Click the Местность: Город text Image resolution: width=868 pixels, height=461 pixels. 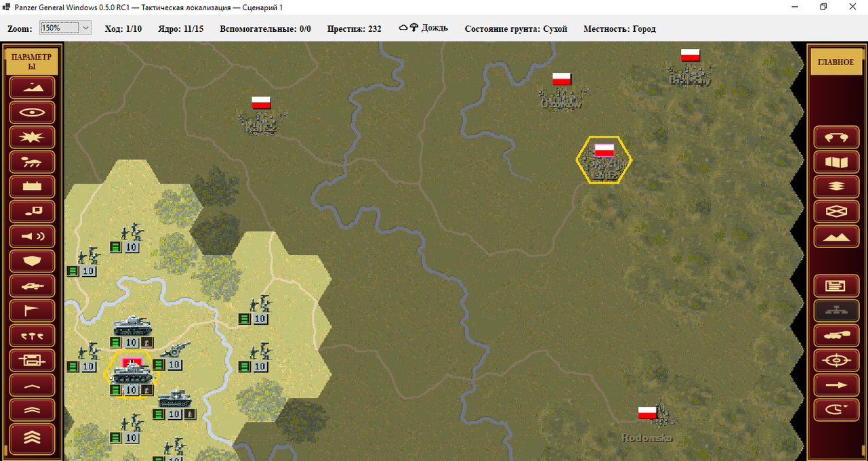(x=620, y=28)
